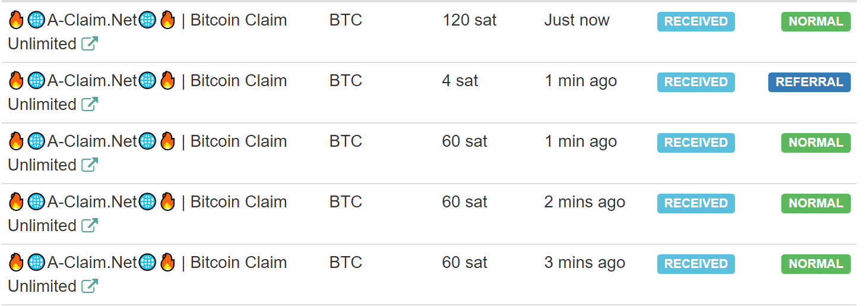This screenshot has height=306, width=868.
Task: Click the BTC currency cell in top row
Action: (x=346, y=20)
